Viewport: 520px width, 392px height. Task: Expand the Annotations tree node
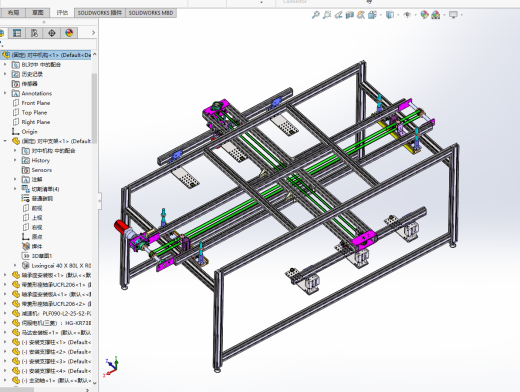tap(5, 93)
